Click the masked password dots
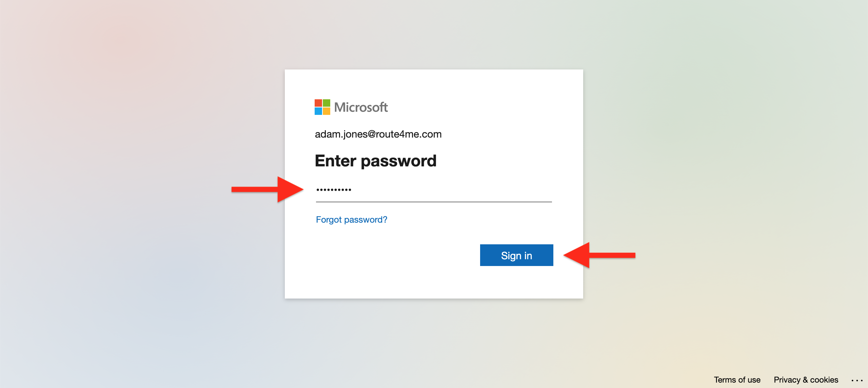Image resolution: width=868 pixels, height=388 pixels. tap(334, 190)
